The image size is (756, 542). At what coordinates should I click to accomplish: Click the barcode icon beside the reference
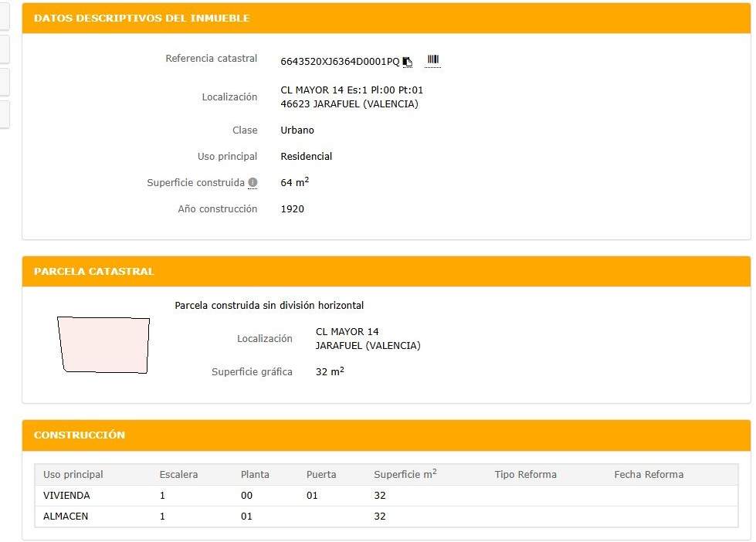[432, 60]
